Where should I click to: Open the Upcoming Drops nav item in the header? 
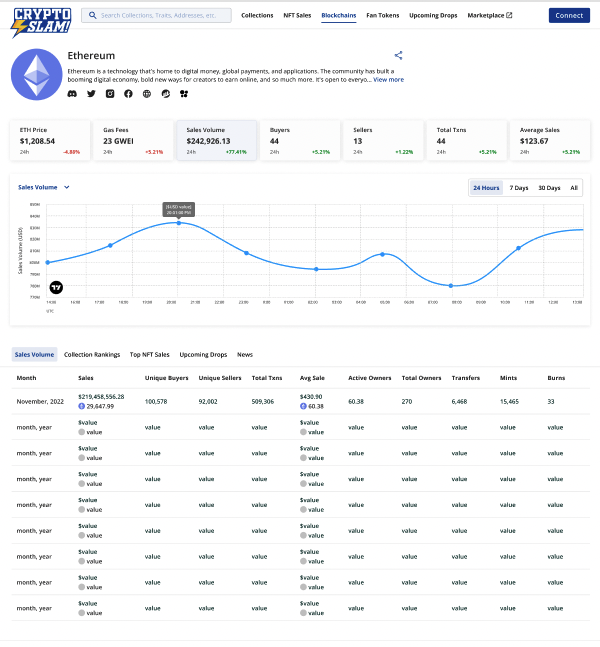[433, 15]
